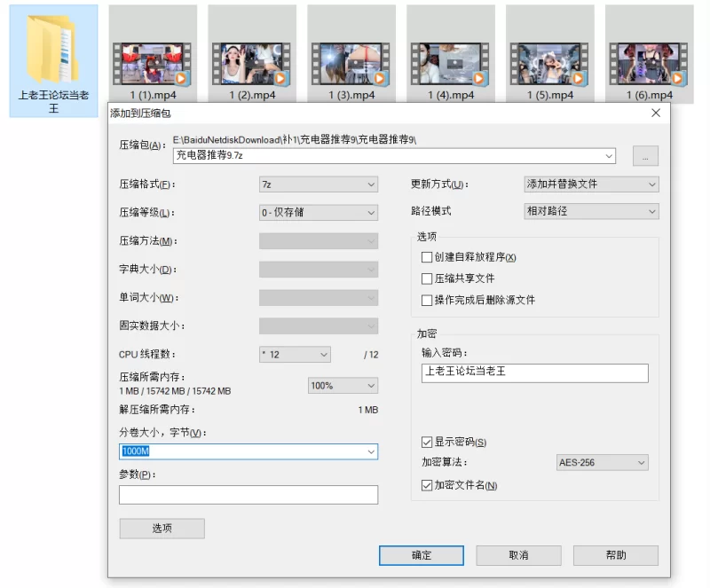Screen dimensions: 710x588
Task: Click the 取消 button
Action: click(519, 555)
